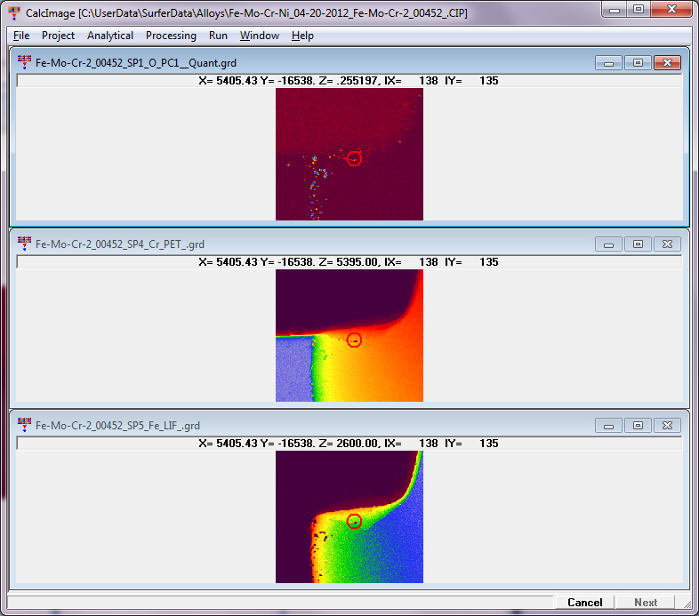Open the Project menu
This screenshot has width=699, height=616.
pos(58,36)
